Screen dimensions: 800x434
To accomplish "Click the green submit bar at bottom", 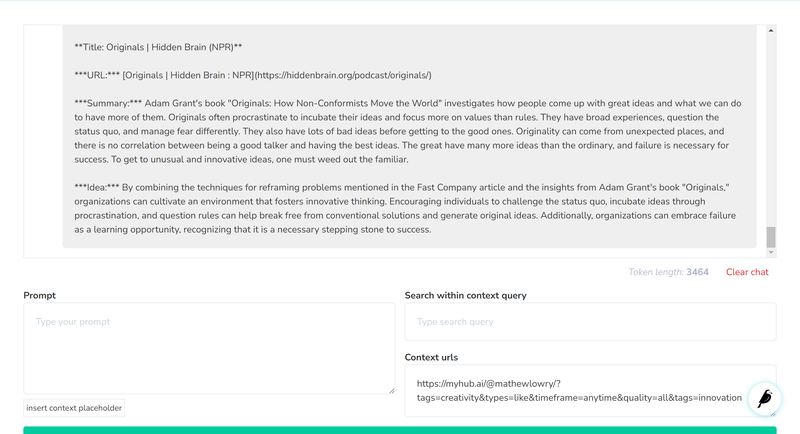I will pyautogui.click(x=400, y=430).
